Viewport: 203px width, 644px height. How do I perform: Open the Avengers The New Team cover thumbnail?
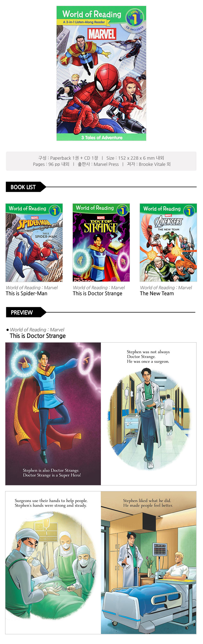coord(168,243)
